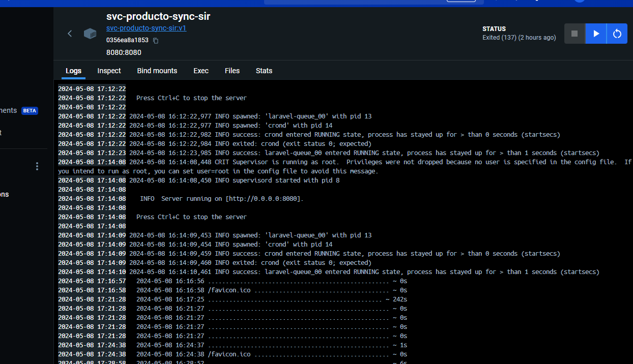
Task: Switch to the Files tab
Action: point(232,71)
